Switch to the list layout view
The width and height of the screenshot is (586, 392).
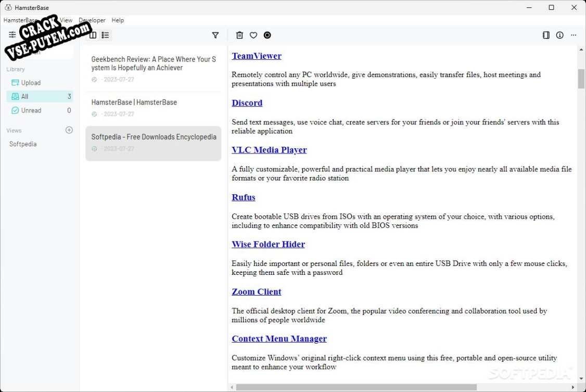click(105, 35)
